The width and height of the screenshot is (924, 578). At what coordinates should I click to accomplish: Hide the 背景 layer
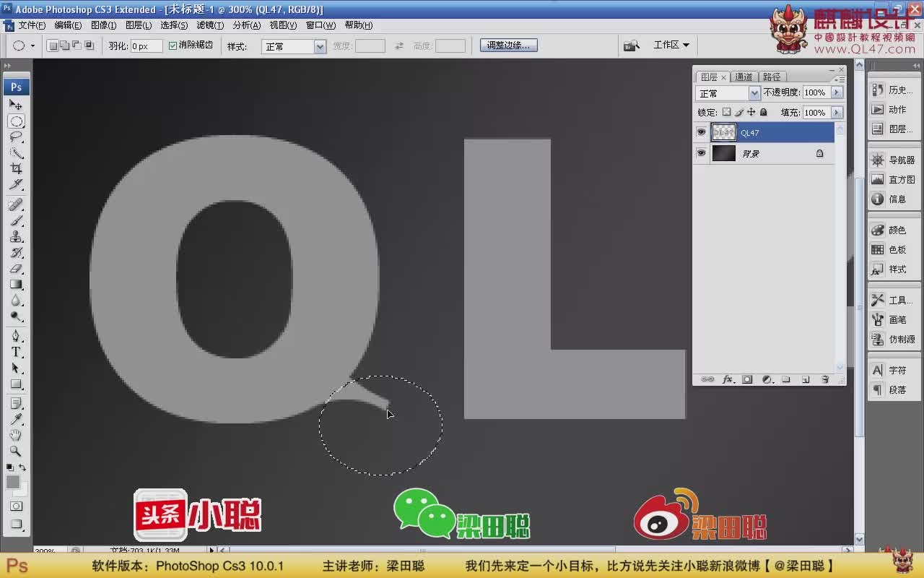(701, 153)
